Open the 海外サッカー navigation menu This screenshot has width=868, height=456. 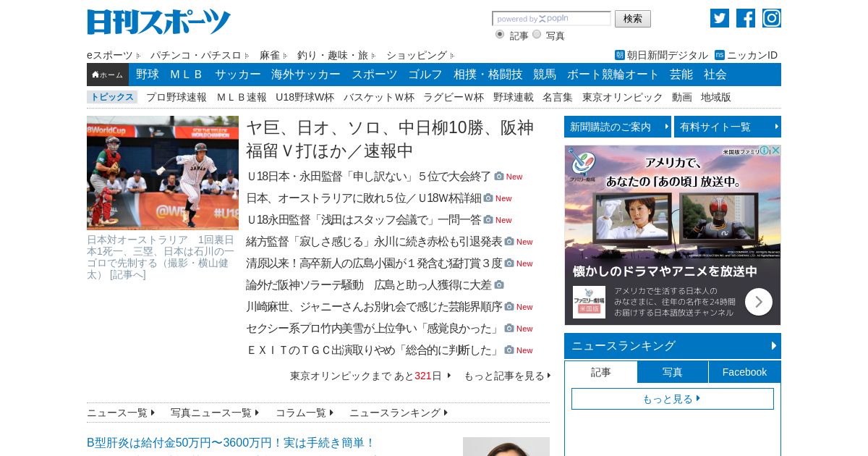(x=306, y=75)
